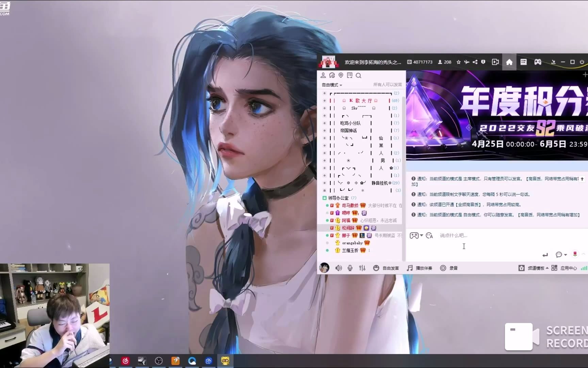The width and height of the screenshot is (588, 368).
Task: Expand the 帝国神话 sub-channel
Action: pyautogui.click(x=324, y=131)
